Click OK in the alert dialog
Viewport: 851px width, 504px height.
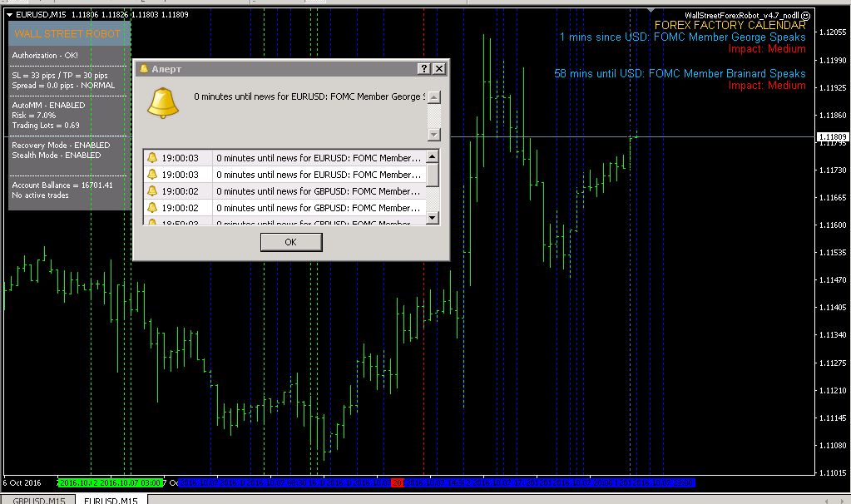[x=291, y=242]
